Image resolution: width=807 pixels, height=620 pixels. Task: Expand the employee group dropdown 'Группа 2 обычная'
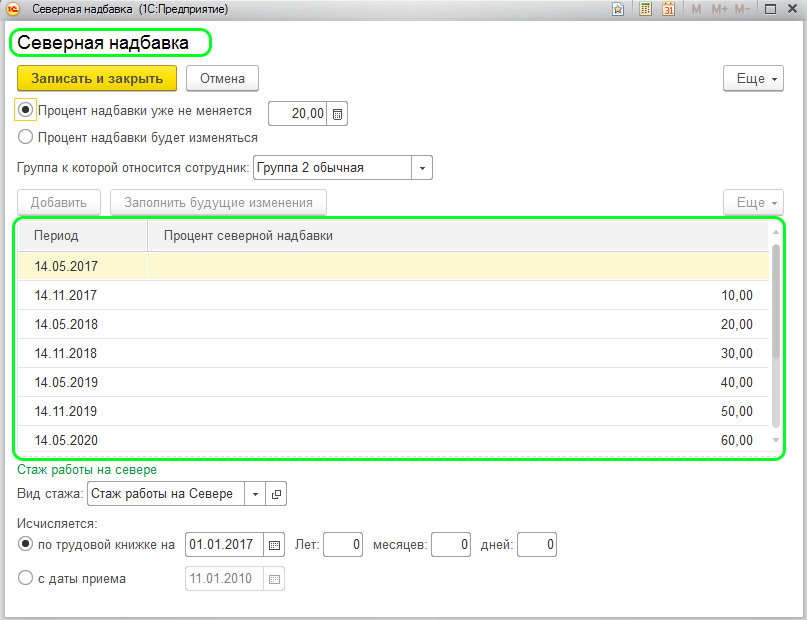tap(423, 168)
